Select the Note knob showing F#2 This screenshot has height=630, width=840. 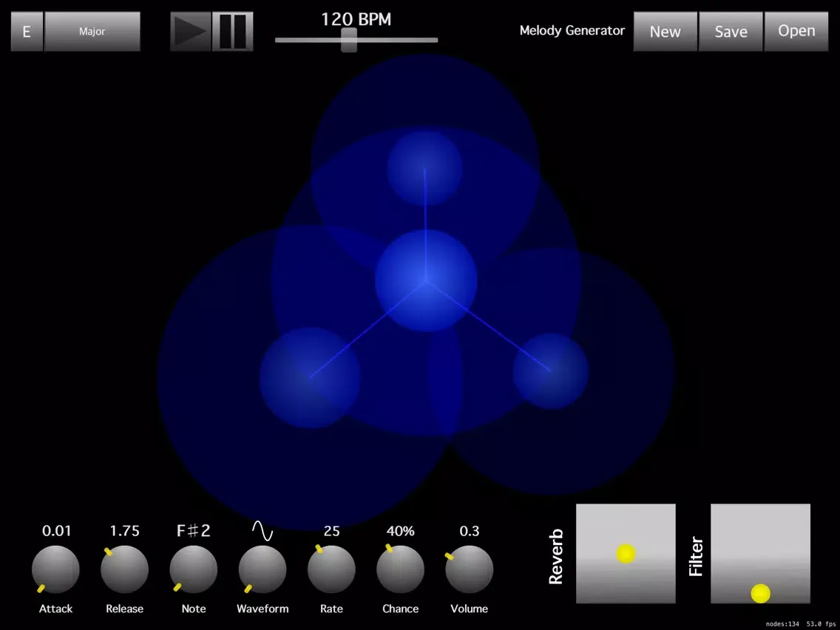coord(193,569)
